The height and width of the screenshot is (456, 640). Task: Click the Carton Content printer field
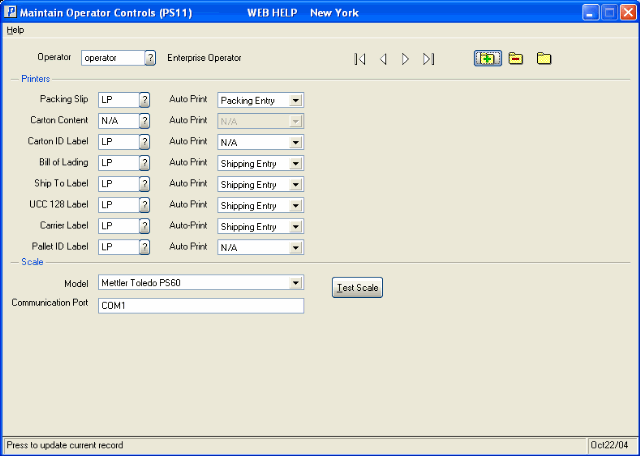tap(119, 121)
